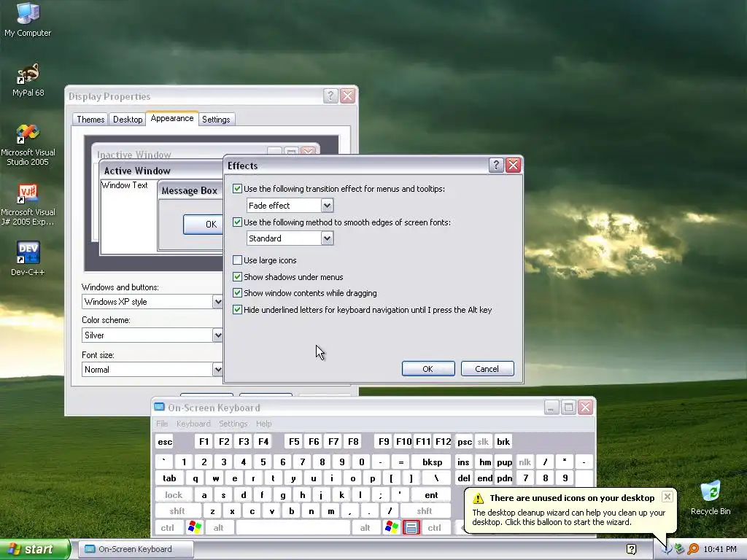Screen dimensions: 747x560
Task: Toggle the left ctrl key on On-Screen Keyboard
Action: (168, 527)
